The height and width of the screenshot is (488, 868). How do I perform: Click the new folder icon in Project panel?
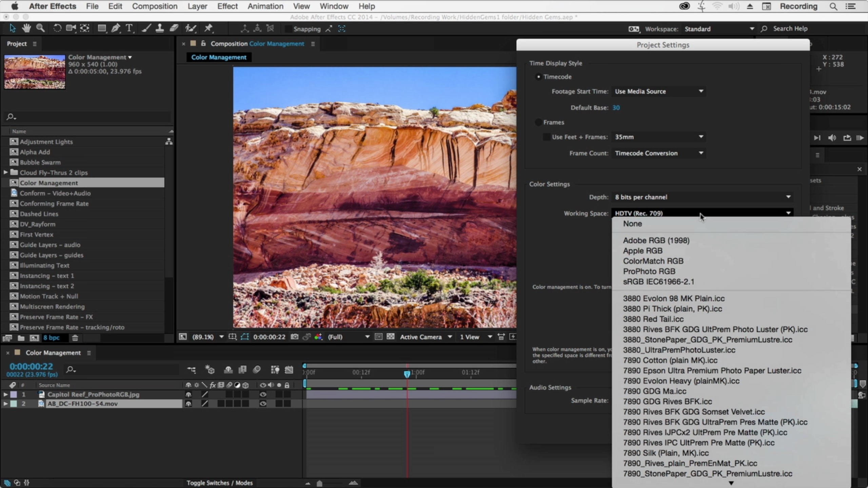click(21, 338)
